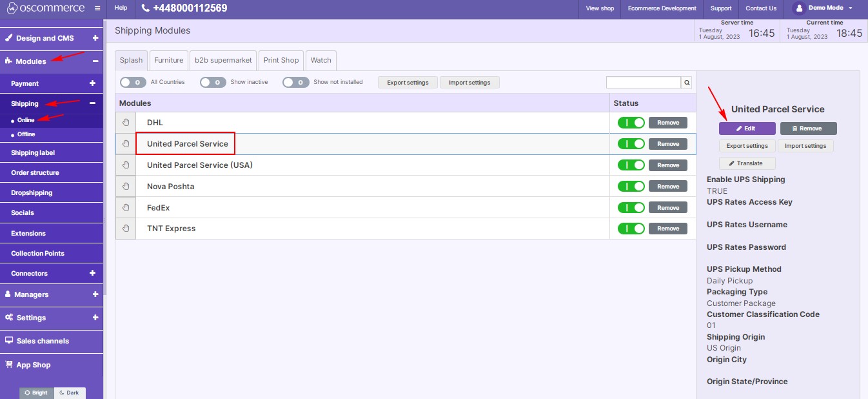Open Ecommerce Development link
Screen dimensions: 868x399
tap(662, 8)
